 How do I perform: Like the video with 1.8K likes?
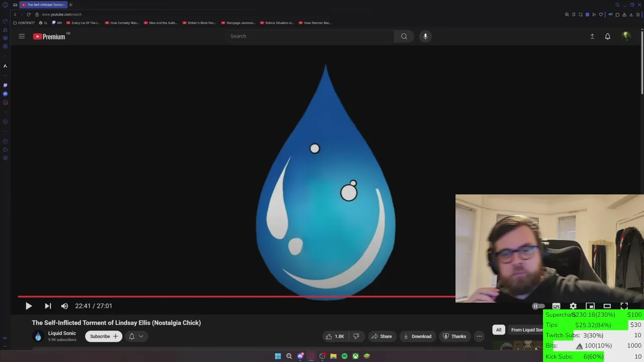coord(335,336)
